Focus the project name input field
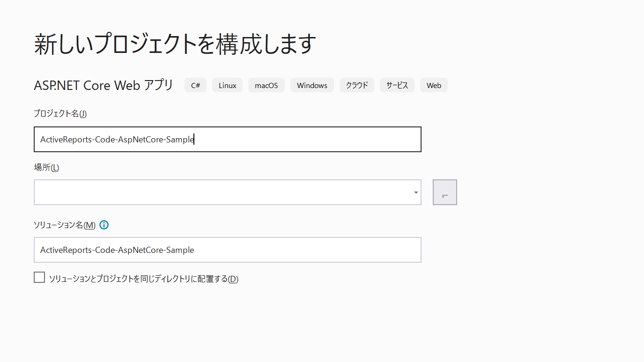 228,139
